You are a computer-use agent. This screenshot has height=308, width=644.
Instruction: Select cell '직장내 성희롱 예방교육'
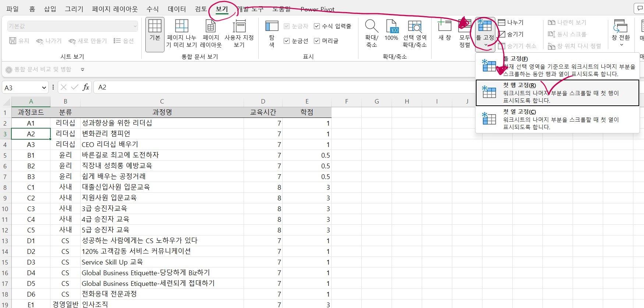pos(162,166)
